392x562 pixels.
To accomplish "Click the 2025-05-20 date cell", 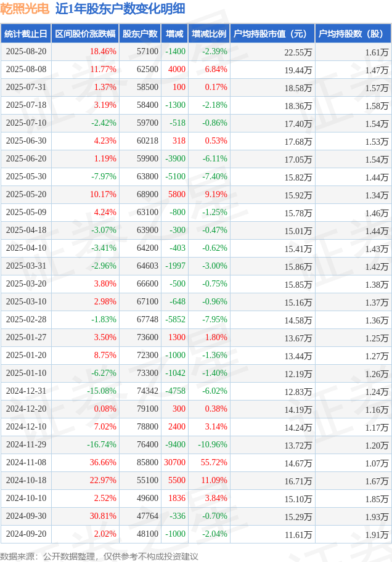I will click(x=26, y=194).
